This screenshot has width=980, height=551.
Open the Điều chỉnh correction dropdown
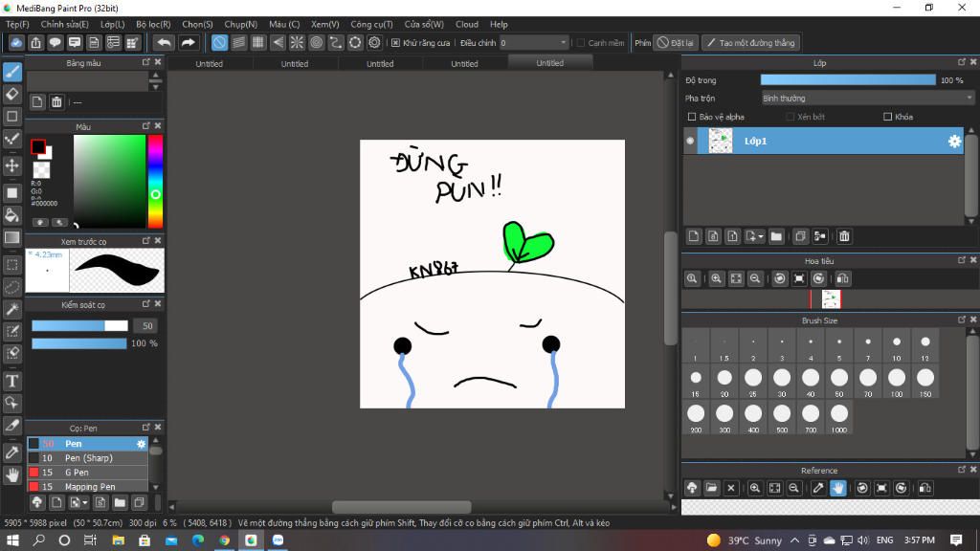click(534, 42)
